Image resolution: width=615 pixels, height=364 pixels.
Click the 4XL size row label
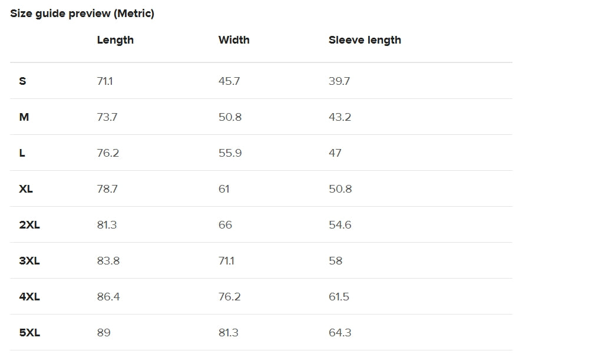click(29, 296)
